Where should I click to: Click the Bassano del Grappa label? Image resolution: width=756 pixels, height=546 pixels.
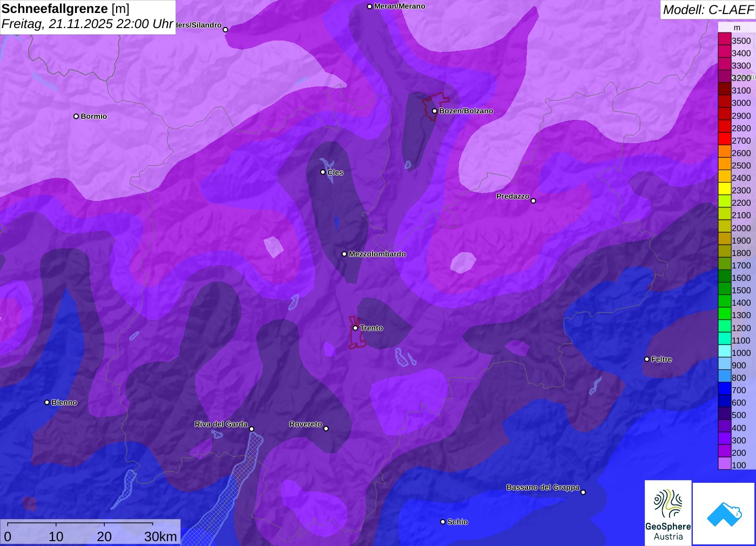(x=543, y=487)
